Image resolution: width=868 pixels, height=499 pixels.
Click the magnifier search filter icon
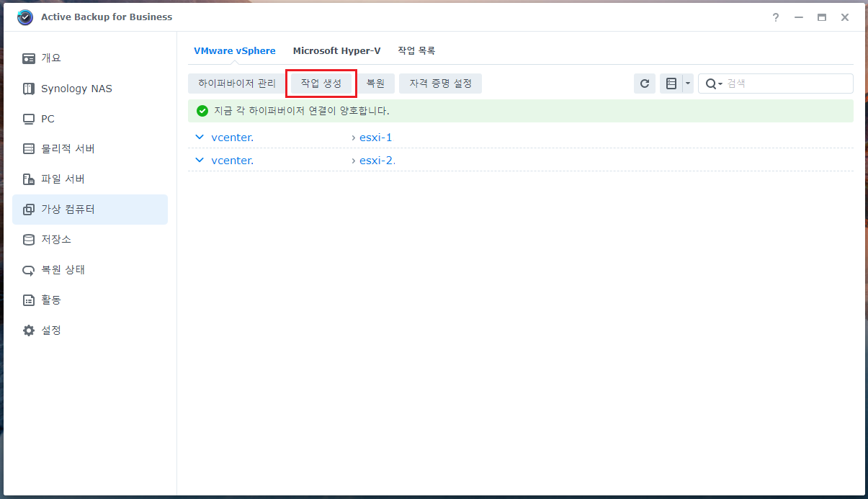point(713,84)
